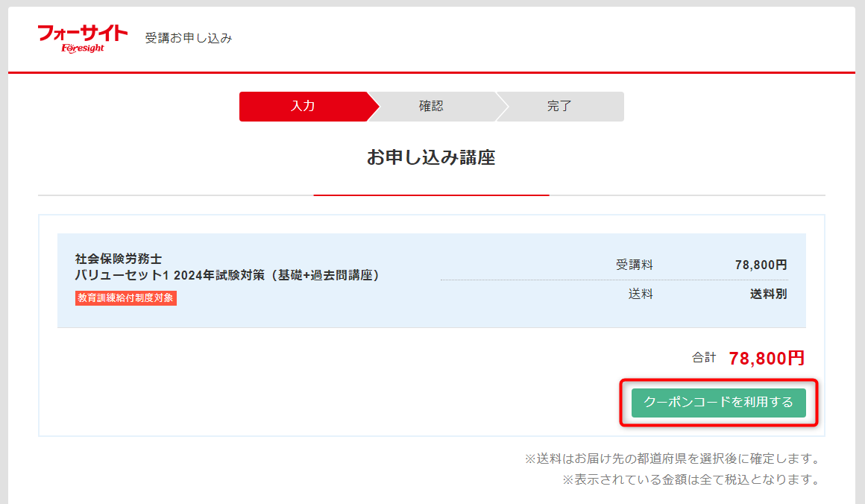Click the 教育訓練給付制度対象 badge
The width and height of the screenshot is (865, 504).
(x=126, y=297)
